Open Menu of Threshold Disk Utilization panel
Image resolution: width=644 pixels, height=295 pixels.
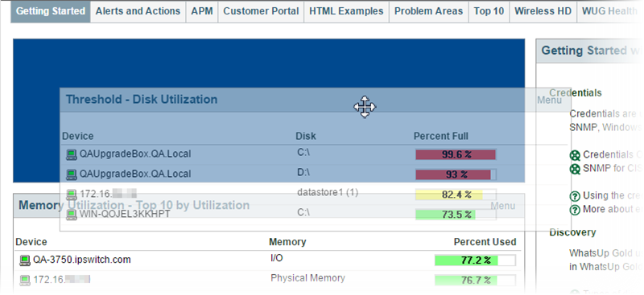pyautogui.click(x=549, y=100)
